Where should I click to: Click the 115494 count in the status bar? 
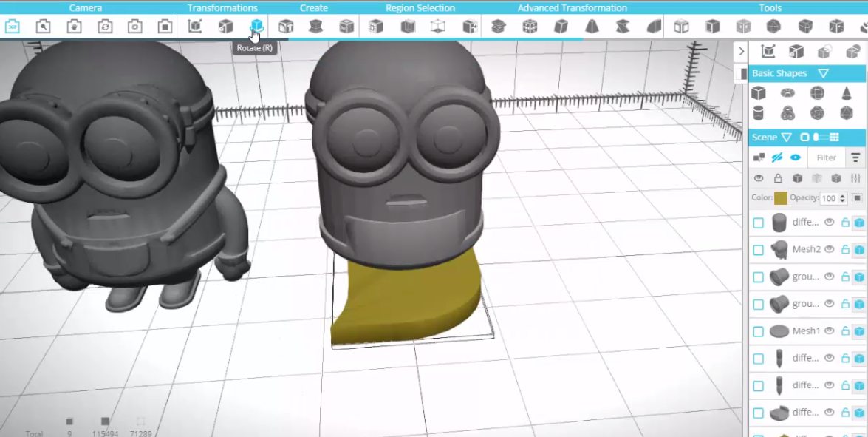105,433
